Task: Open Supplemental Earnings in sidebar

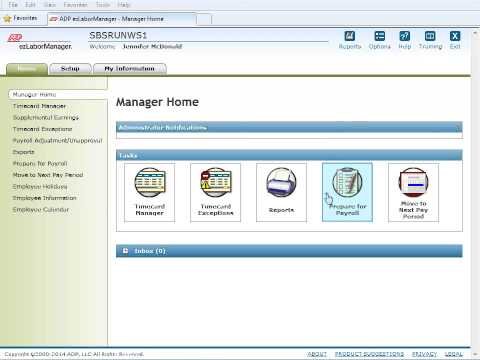Action: click(46, 117)
